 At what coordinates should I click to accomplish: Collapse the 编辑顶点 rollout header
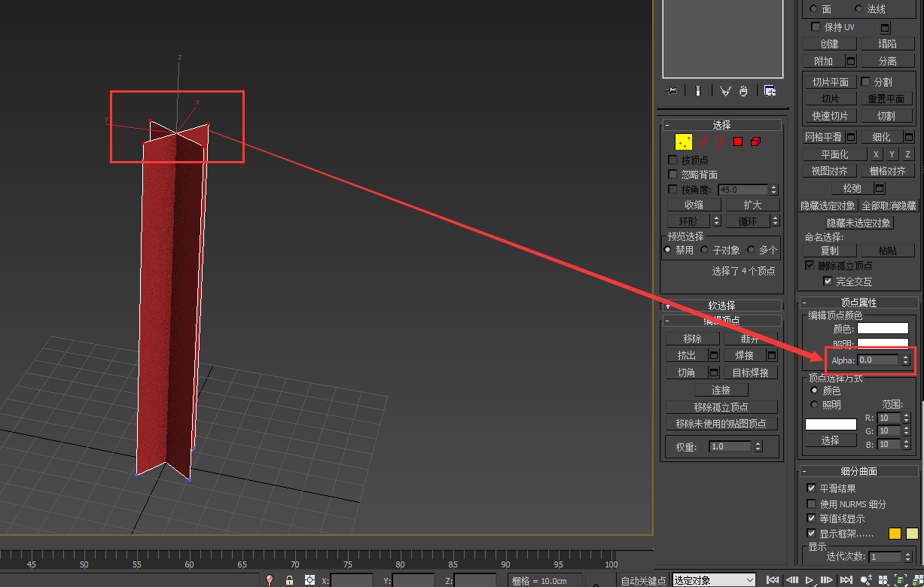point(721,321)
